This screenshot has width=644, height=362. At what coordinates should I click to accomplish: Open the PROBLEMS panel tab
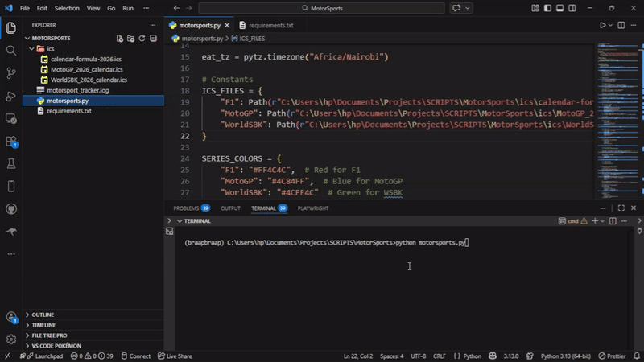(x=192, y=208)
